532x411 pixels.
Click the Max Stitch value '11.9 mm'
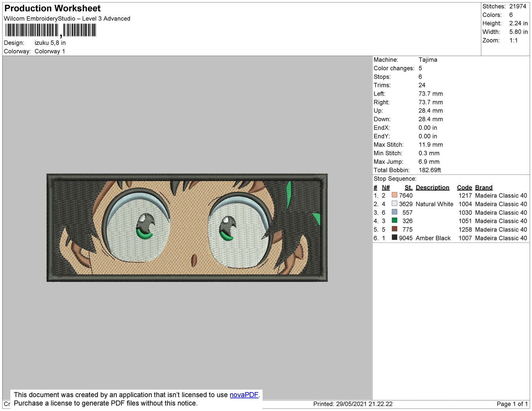click(431, 145)
